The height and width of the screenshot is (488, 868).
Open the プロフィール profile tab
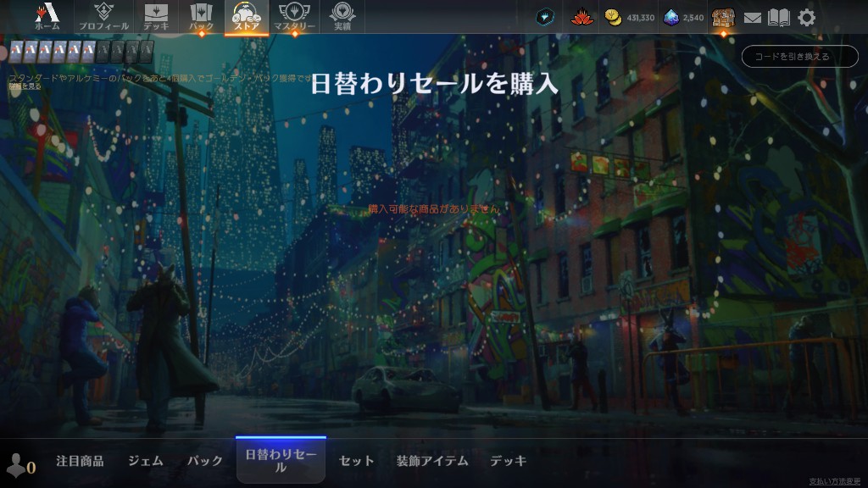[103, 16]
